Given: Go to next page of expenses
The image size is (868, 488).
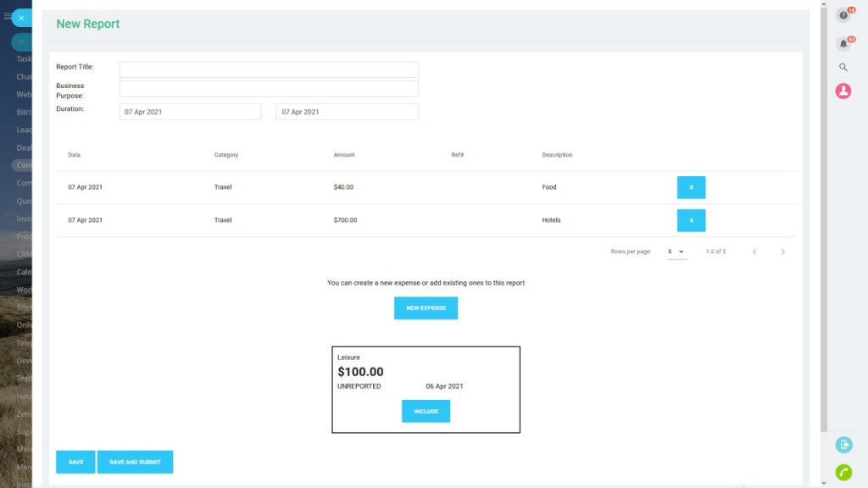Looking at the screenshot, I should (782, 252).
